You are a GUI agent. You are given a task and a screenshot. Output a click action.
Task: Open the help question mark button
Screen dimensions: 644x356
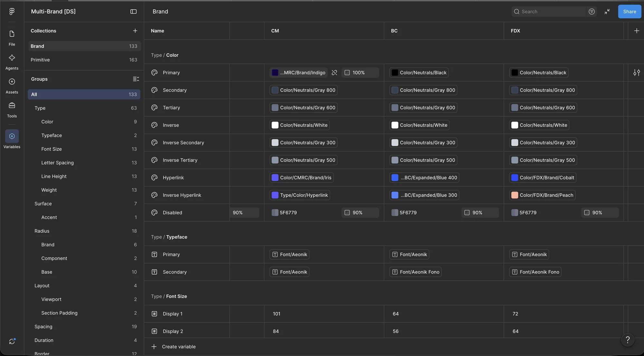[628, 340]
